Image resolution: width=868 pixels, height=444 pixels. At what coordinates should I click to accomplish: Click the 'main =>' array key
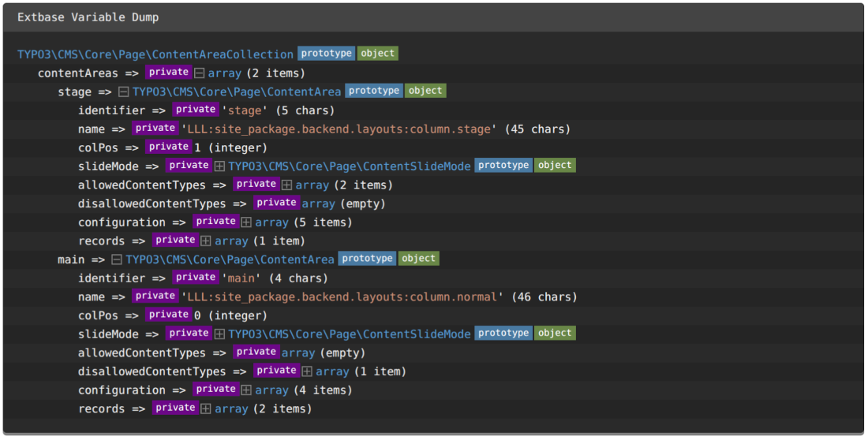click(81, 259)
